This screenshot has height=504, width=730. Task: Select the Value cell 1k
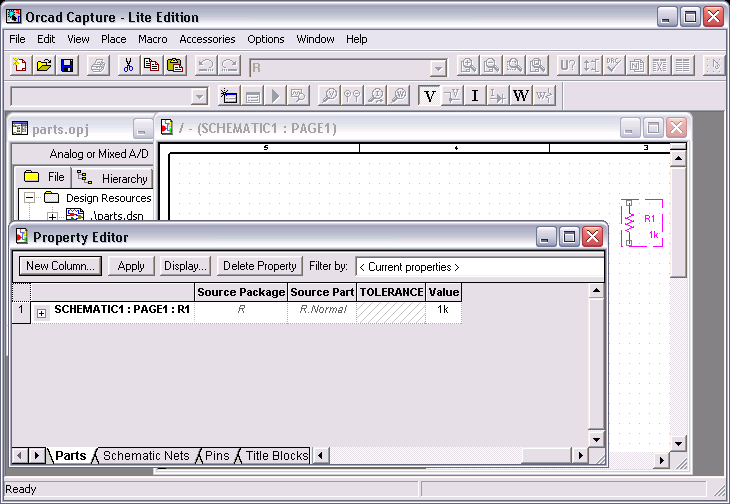click(x=443, y=311)
